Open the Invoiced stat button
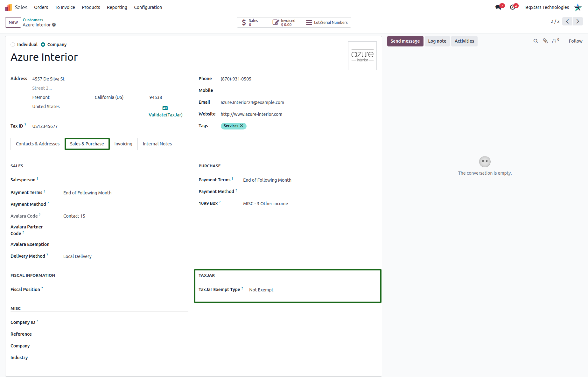 [286, 23]
